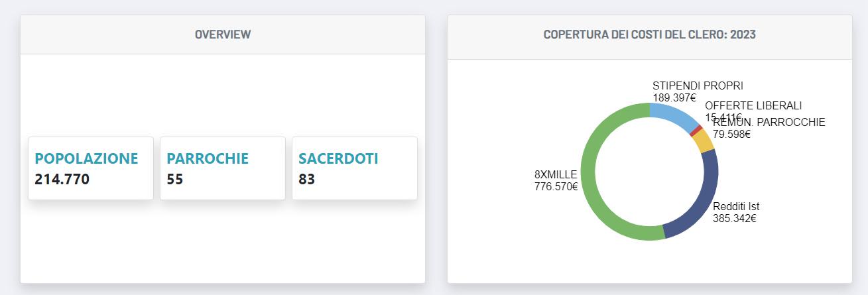
Task: Click the Copertura dei costi del clero 2023 title
Action: click(x=649, y=34)
